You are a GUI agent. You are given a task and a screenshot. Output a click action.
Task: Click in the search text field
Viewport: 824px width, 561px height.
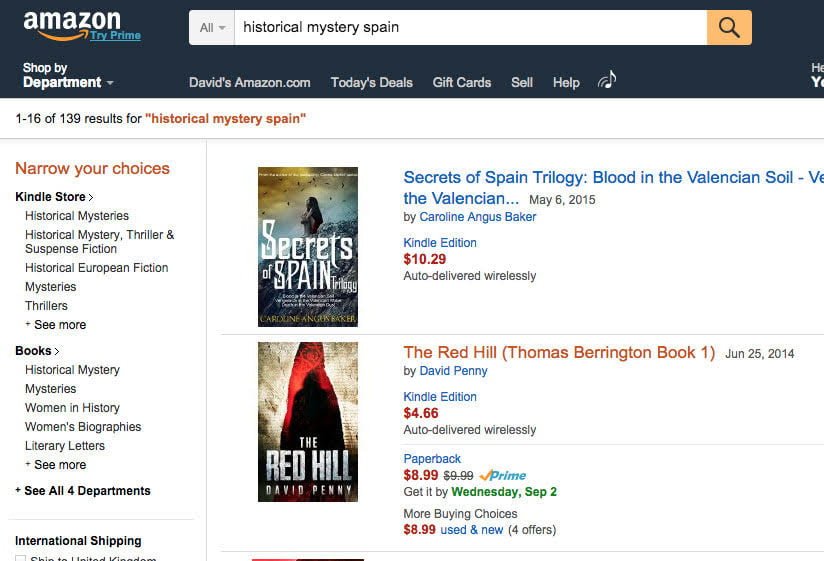pos(470,28)
